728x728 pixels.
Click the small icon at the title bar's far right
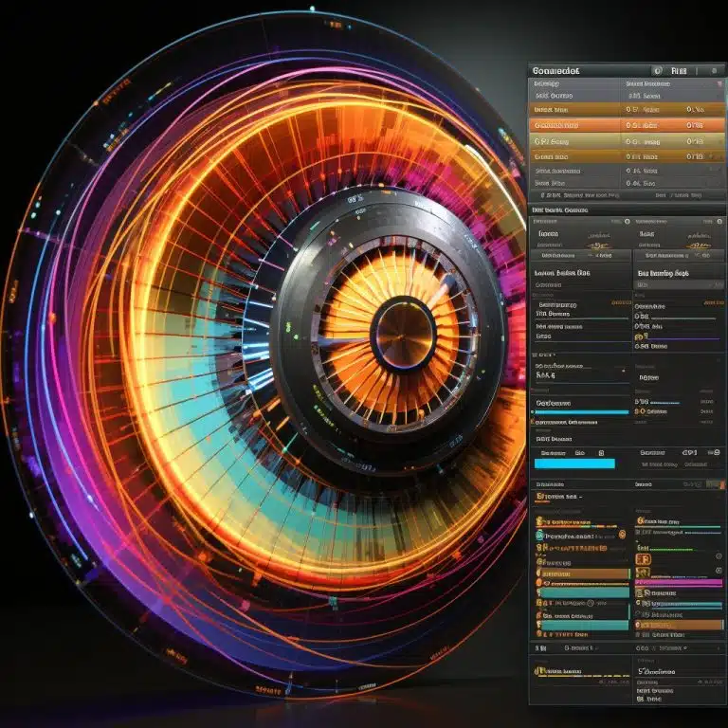tap(714, 71)
